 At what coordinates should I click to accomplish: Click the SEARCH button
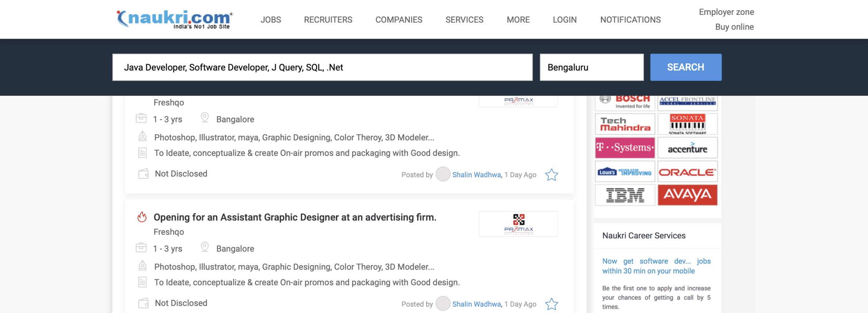pyautogui.click(x=686, y=67)
